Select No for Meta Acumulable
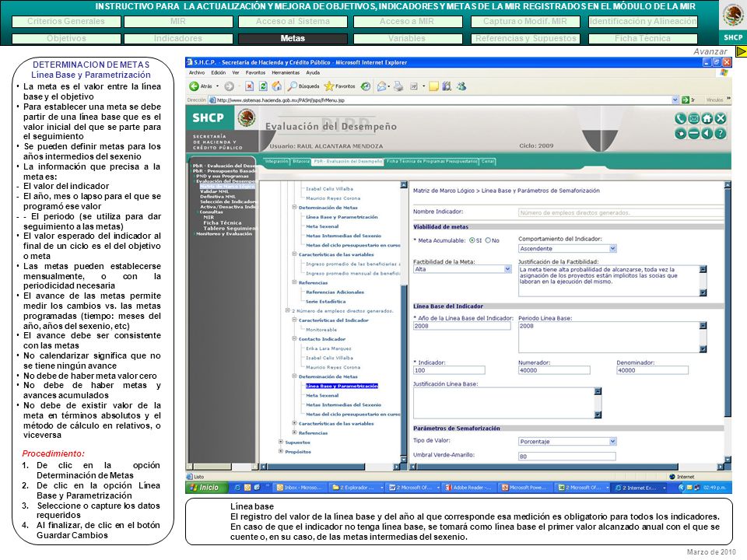Image resolution: width=747 pixels, height=560 pixels. click(488, 240)
